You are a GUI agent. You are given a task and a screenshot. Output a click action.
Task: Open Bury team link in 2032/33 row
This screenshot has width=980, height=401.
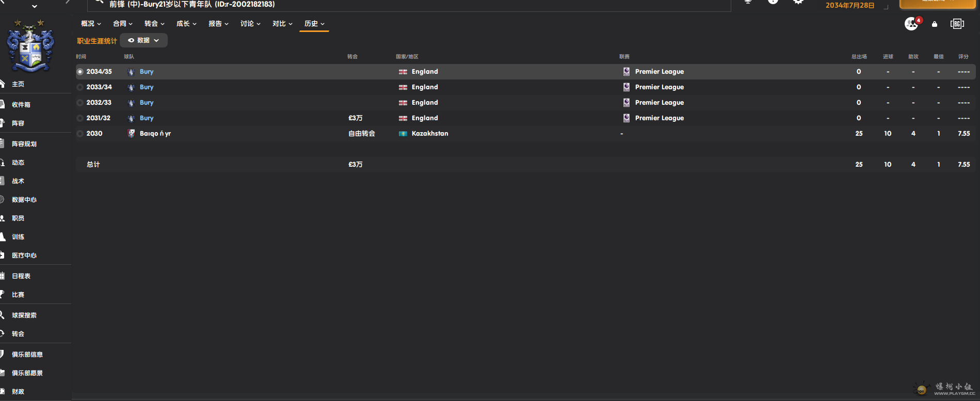click(x=147, y=103)
